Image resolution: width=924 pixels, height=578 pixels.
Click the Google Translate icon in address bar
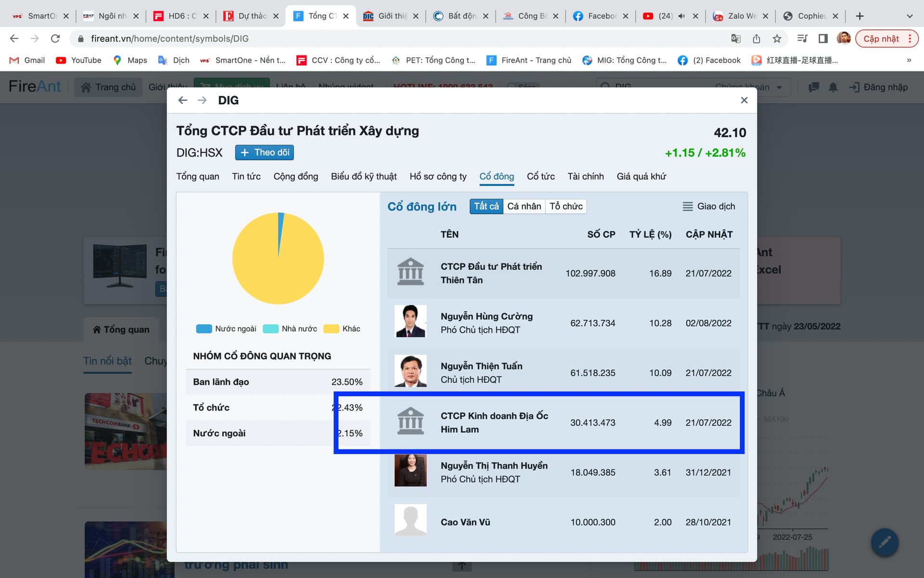(736, 39)
